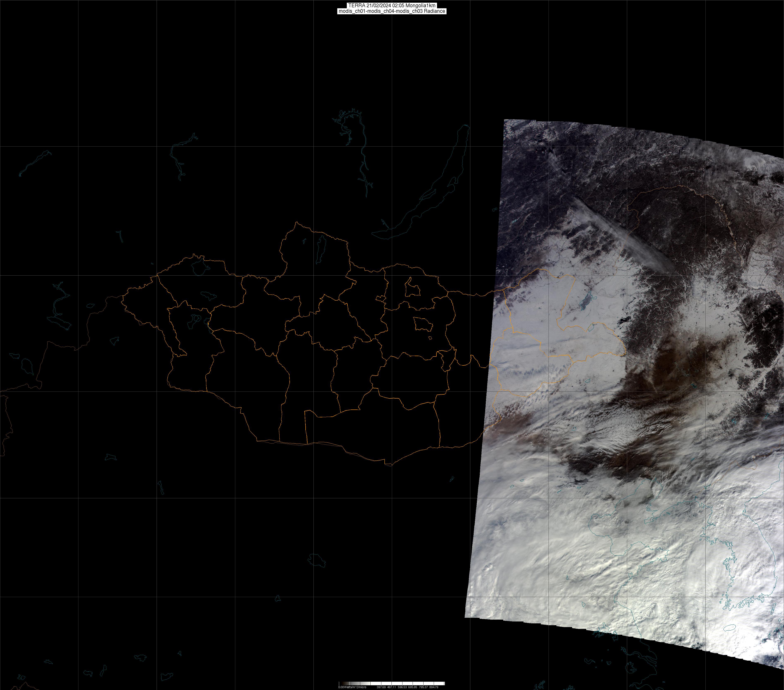Click the 397.69 tick label on scale
This screenshot has height=690, width=784.
pyautogui.click(x=381, y=687)
